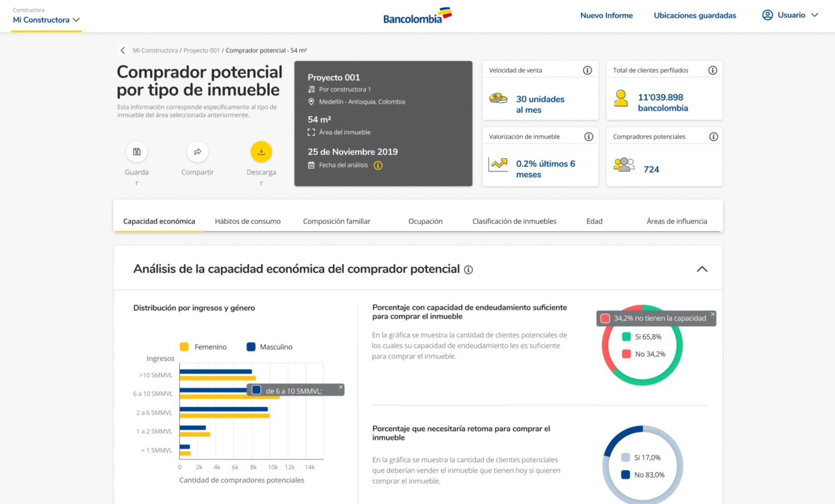
Task: Click the yellow Descargar download button
Action: (261, 152)
